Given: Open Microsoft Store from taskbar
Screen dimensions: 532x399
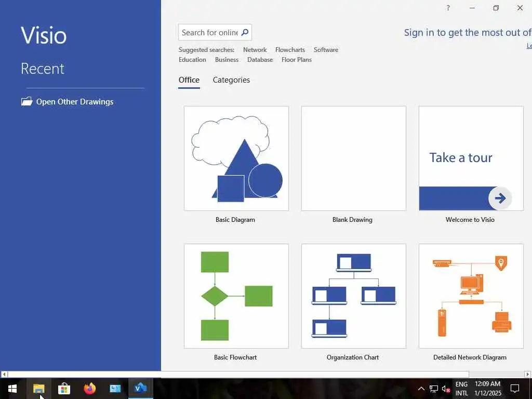Looking at the screenshot, I should click(64, 389).
